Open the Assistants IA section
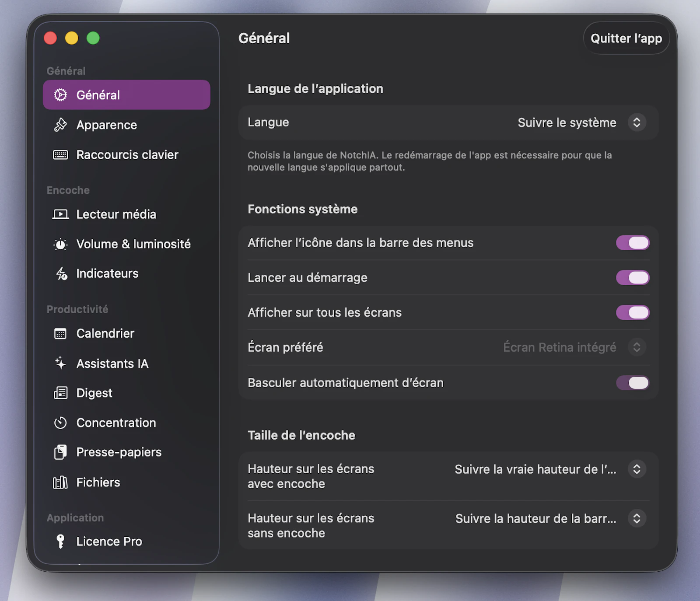Image resolution: width=700 pixels, height=601 pixels. pos(126,363)
